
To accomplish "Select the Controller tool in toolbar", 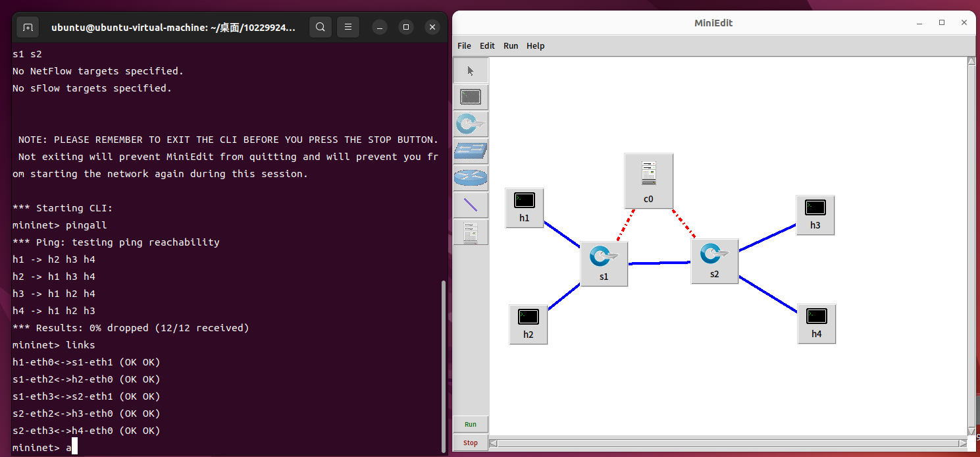I will coord(471,232).
